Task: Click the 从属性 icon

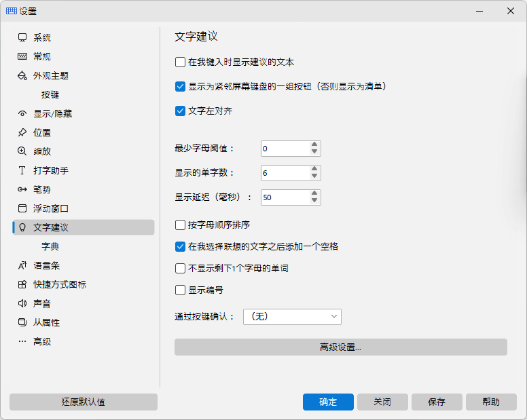Action: point(22,322)
